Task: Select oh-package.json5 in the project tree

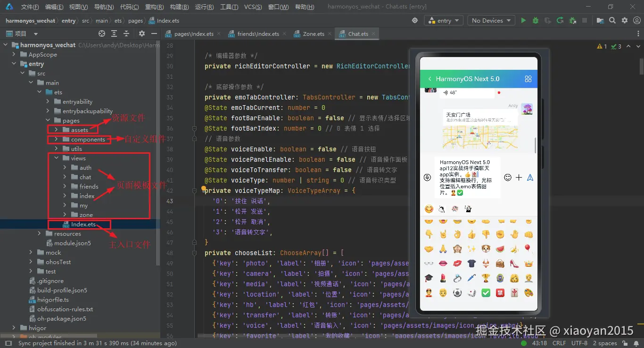Action: click(x=62, y=319)
